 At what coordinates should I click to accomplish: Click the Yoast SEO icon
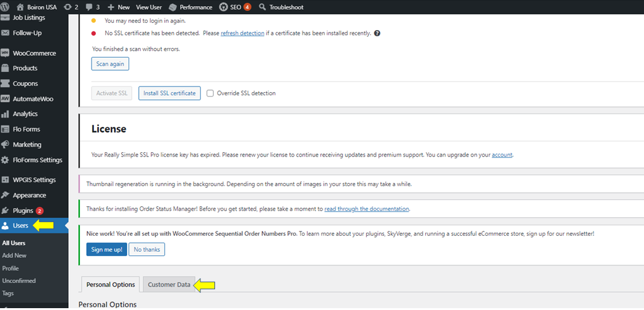click(223, 7)
